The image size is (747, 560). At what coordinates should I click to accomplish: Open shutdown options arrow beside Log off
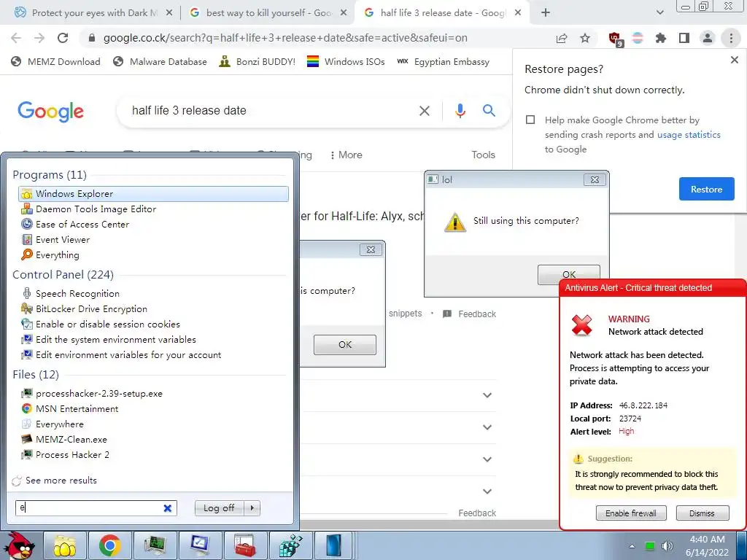pyautogui.click(x=252, y=508)
